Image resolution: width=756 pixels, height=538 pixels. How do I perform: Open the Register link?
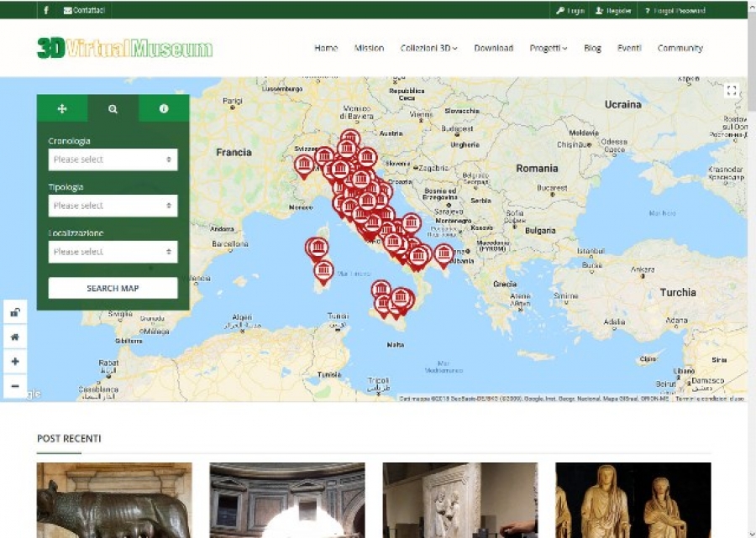tap(613, 11)
